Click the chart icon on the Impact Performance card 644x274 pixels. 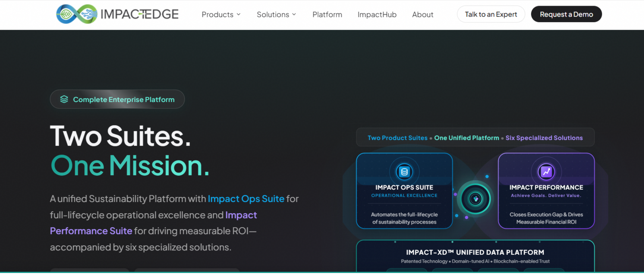[x=546, y=172]
